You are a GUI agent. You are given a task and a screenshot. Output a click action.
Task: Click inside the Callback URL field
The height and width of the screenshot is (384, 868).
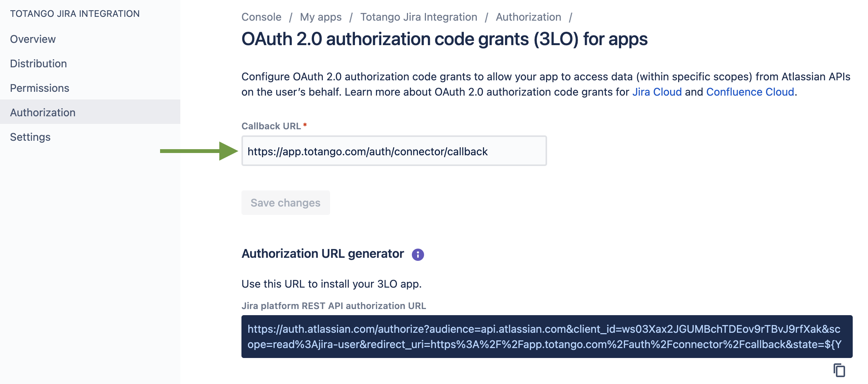pyautogui.click(x=394, y=151)
